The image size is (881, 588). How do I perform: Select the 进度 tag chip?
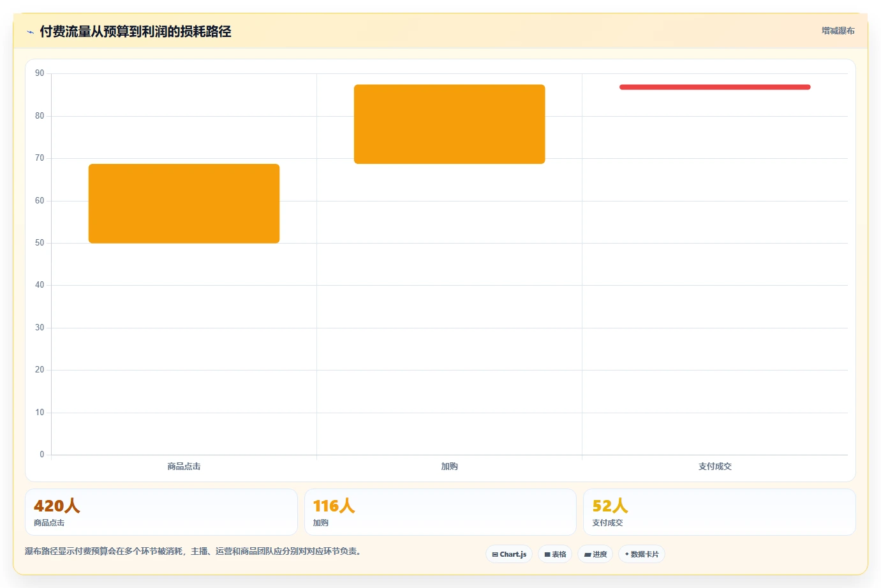595,554
